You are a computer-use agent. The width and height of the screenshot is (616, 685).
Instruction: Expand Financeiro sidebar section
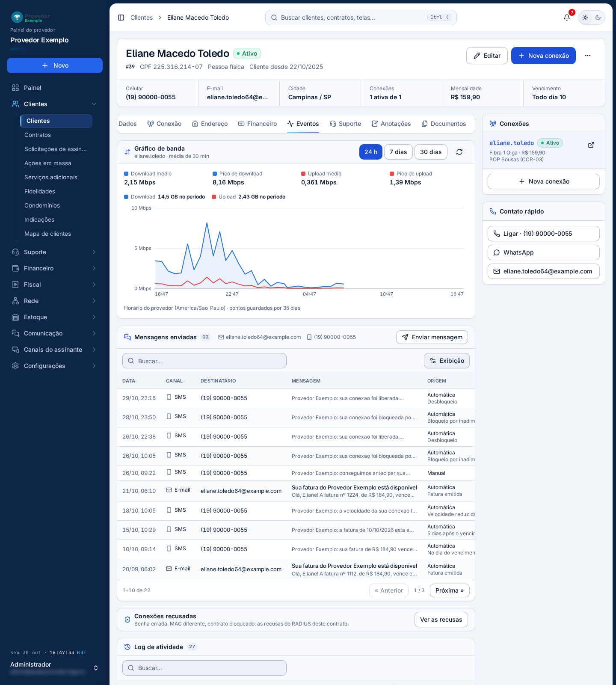pyautogui.click(x=55, y=268)
